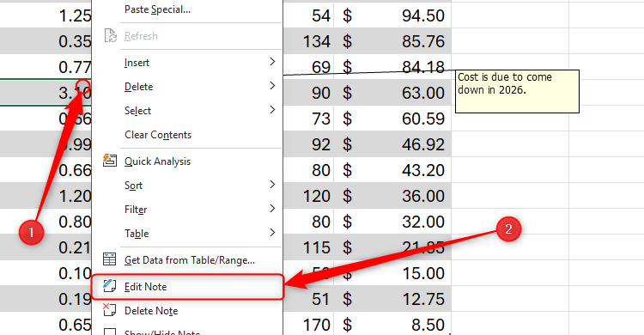Select the quantity cell 120
Screen dimensions: 644x335
[x=308, y=196]
